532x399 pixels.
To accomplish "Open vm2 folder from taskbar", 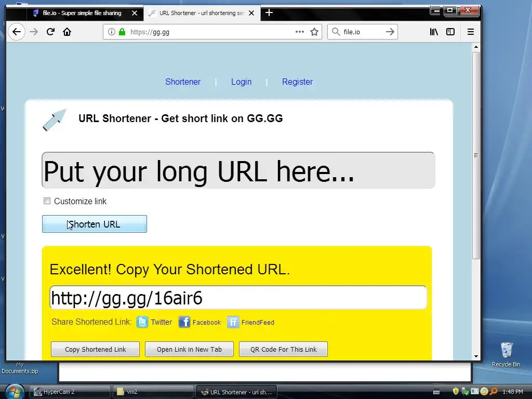I will click(153, 392).
